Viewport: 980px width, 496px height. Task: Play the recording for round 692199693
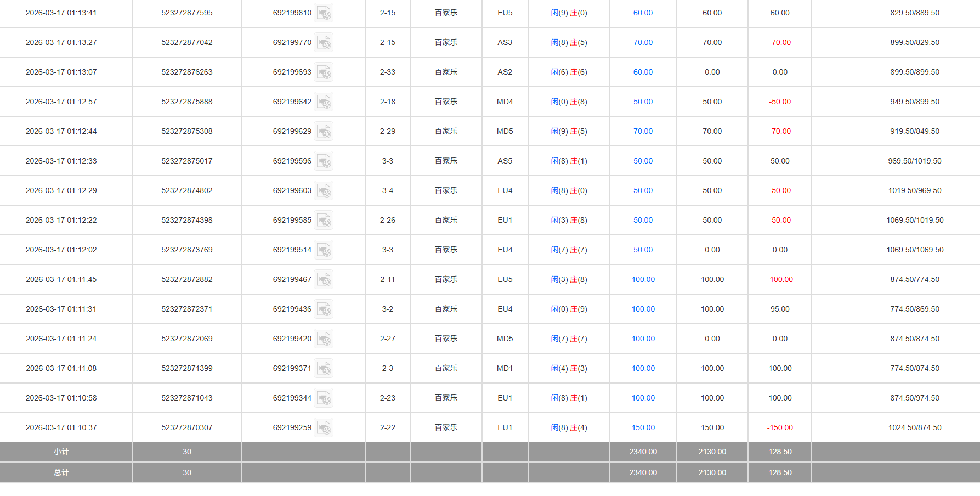pyautogui.click(x=324, y=72)
